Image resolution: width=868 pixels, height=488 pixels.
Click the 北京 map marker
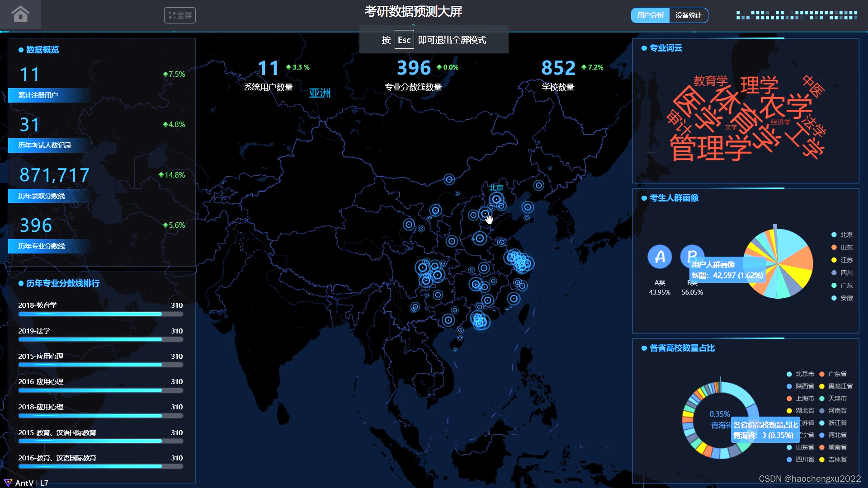[x=496, y=199]
